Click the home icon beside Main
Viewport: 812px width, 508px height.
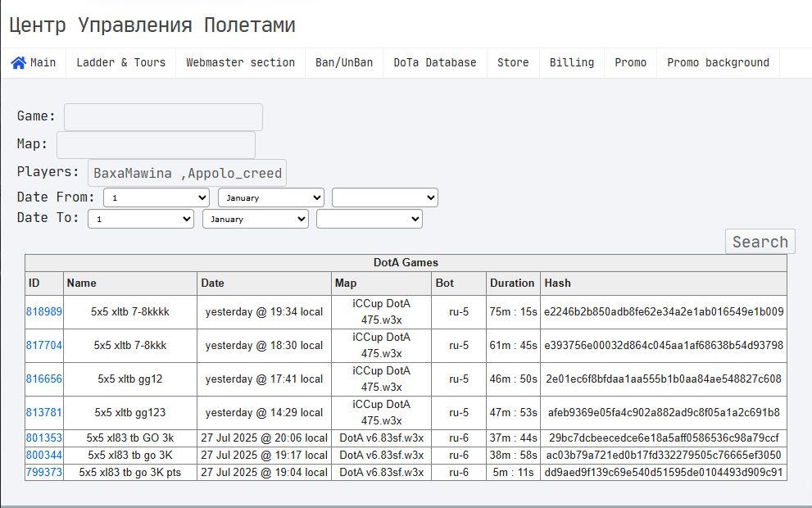(19, 62)
